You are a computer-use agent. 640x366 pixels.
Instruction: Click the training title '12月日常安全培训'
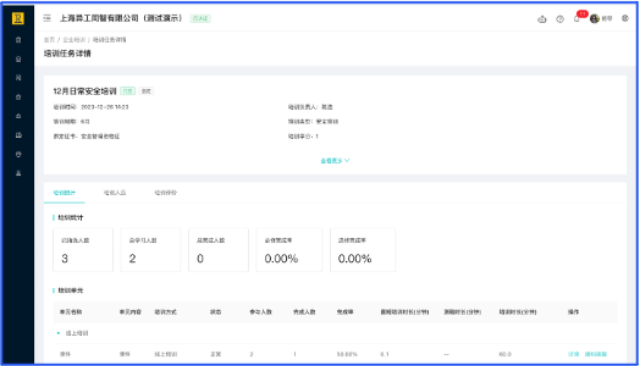85,91
